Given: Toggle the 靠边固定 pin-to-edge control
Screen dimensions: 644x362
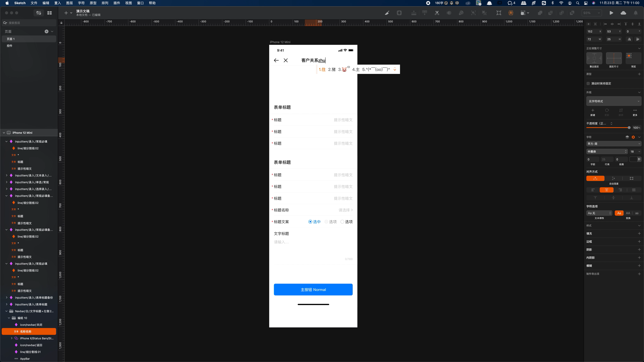Looking at the screenshot, I should pos(594,58).
